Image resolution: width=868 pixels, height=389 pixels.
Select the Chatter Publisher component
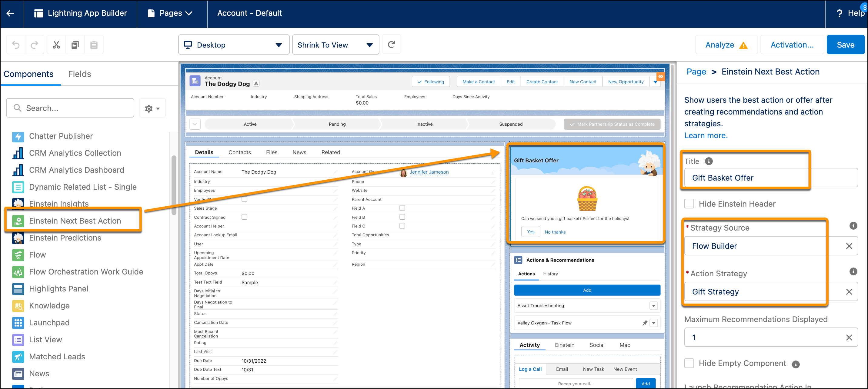(x=61, y=136)
